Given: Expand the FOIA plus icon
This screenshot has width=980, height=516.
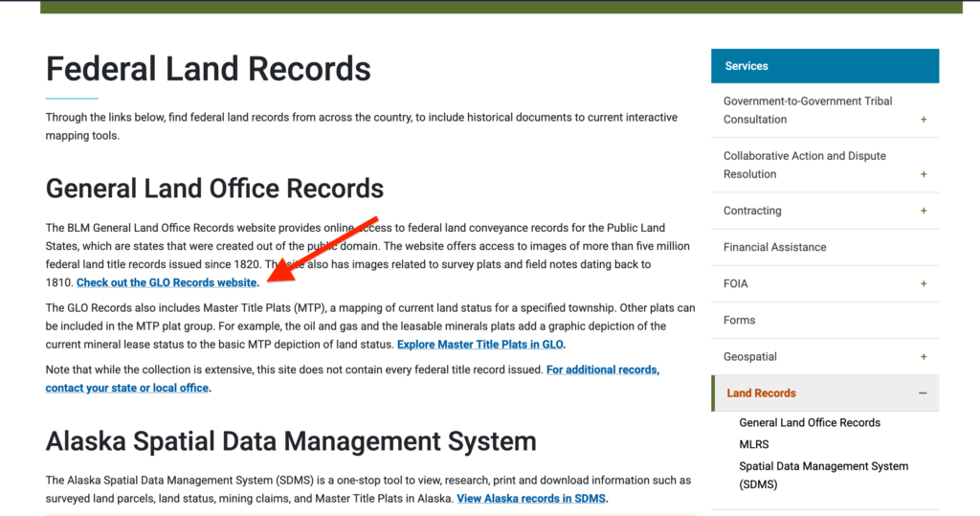Looking at the screenshot, I should tap(924, 284).
